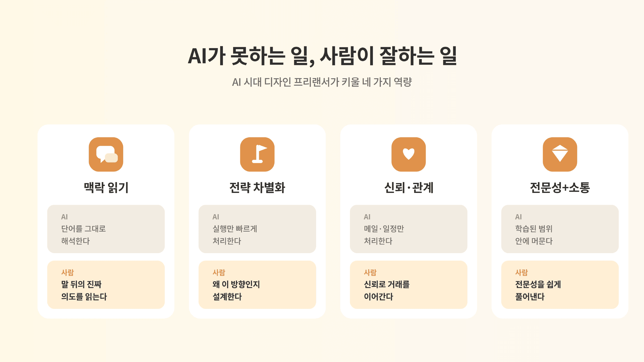Viewport: 644px width, 362px height.
Task: Click the main heading AI가 못하는 일
Action: [323, 56]
